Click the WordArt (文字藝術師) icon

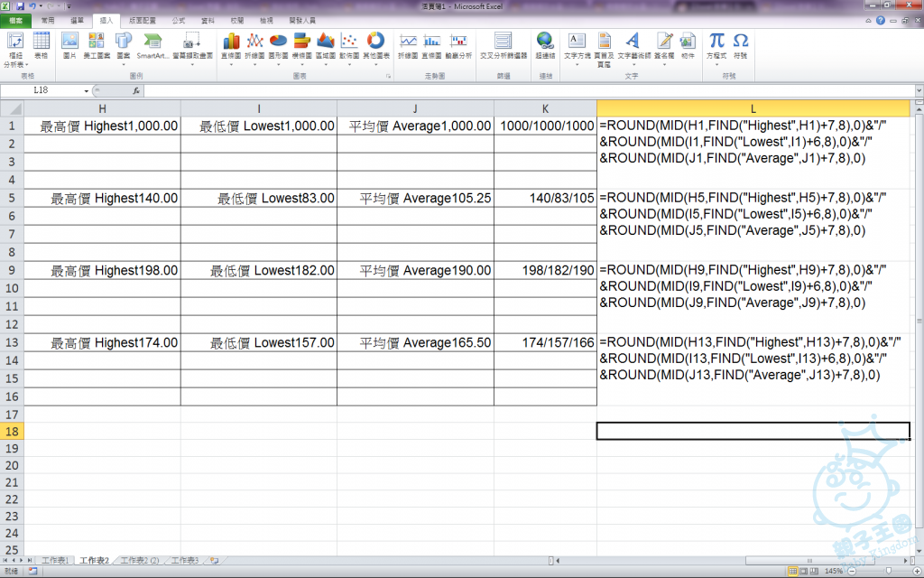pos(633,45)
